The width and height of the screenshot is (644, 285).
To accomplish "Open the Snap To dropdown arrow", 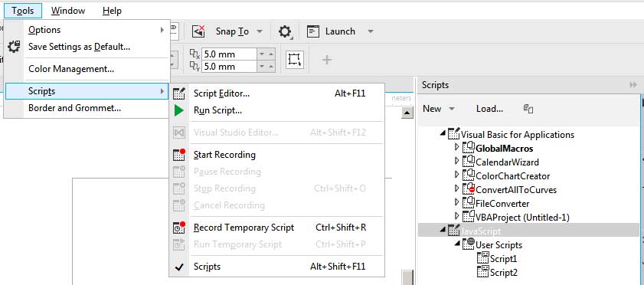I will [x=259, y=31].
